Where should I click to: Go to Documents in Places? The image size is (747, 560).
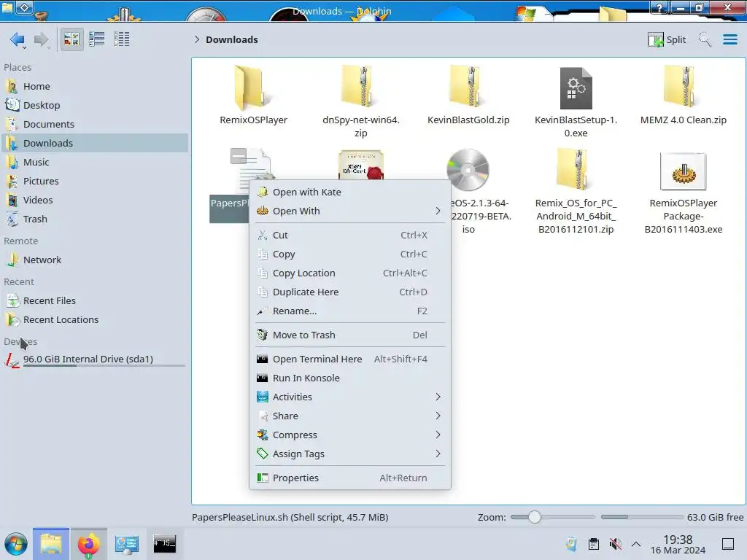click(x=94, y=124)
